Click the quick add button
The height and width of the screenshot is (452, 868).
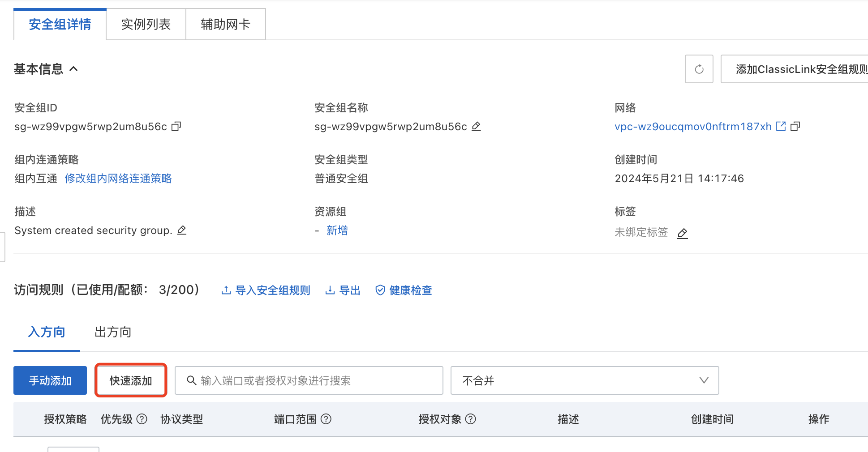pos(131,380)
